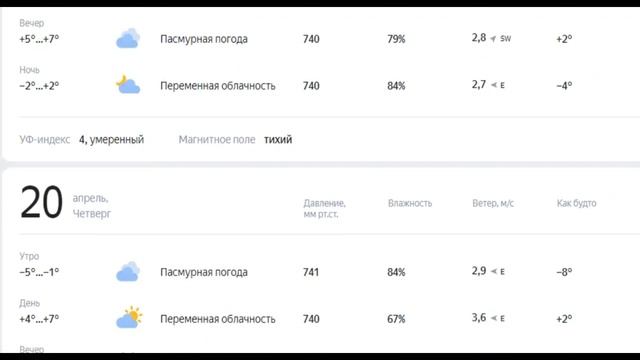640x360 pixels.
Task: Click 'Пасмурная погода' text in evening row
Action: pyautogui.click(x=204, y=39)
